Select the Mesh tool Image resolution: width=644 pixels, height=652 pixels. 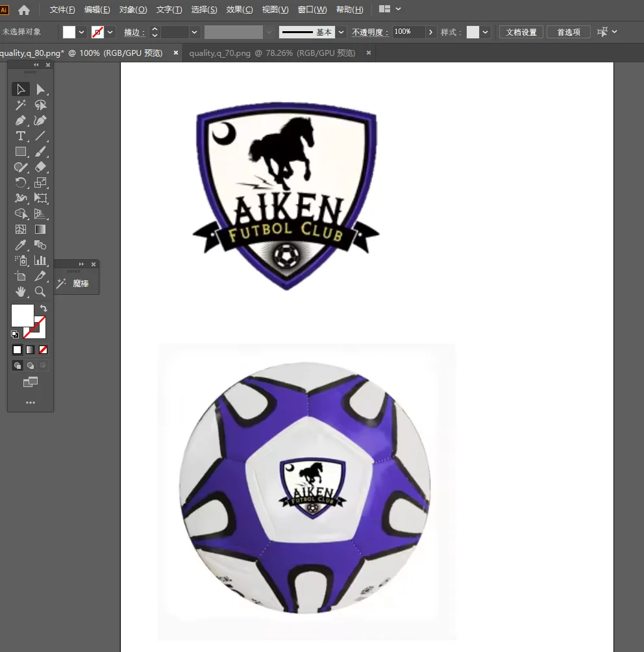20,229
